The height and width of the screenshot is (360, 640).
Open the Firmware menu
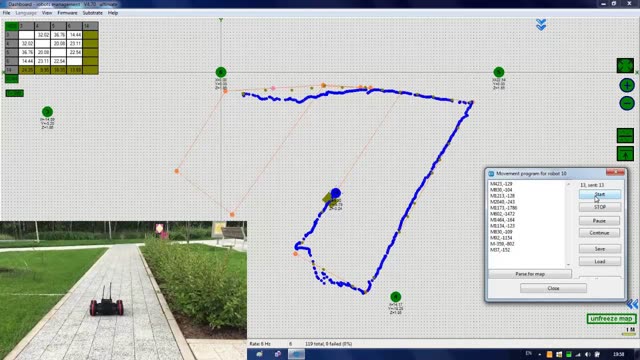67,13
